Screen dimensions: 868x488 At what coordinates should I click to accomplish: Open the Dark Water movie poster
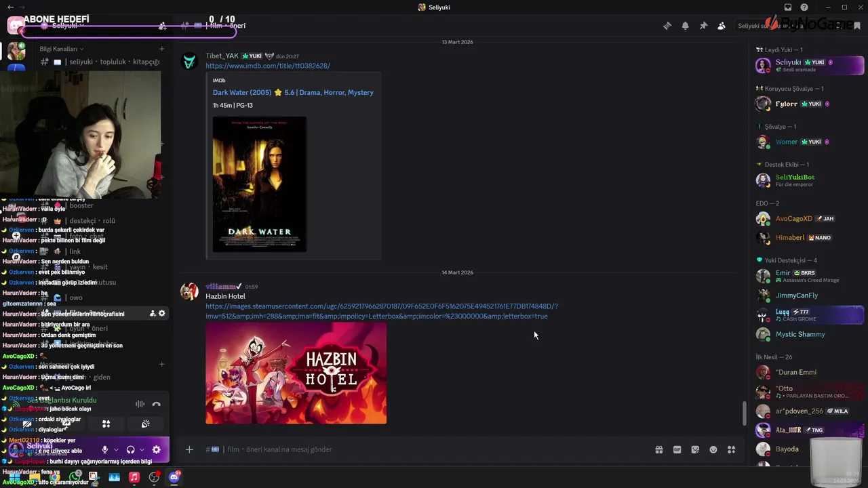point(260,184)
